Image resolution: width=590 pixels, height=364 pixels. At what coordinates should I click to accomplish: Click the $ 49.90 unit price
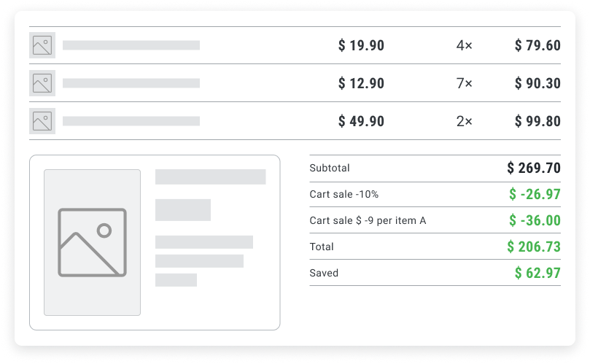click(x=361, y=122)
